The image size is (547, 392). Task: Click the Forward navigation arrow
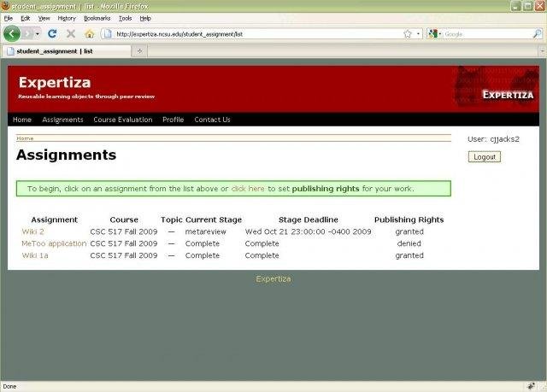27,34
